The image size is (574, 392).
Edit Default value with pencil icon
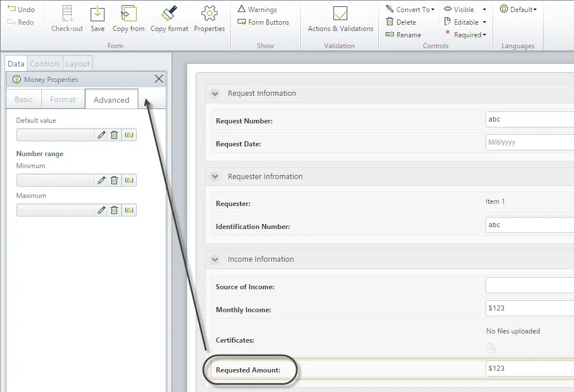(102, 135)
